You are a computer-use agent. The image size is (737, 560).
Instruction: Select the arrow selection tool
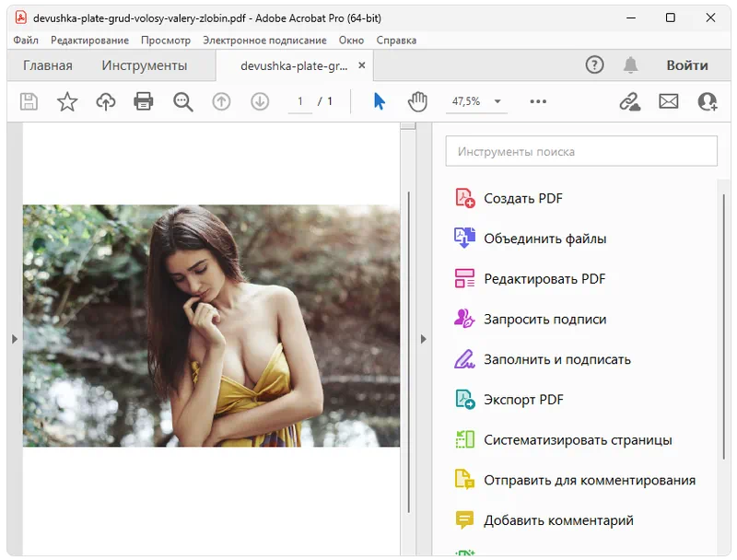[x=380, y=101]
